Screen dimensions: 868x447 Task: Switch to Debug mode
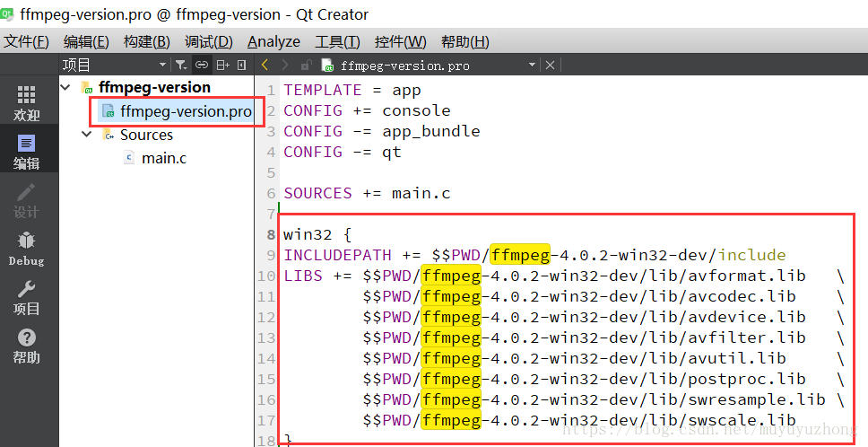pos(27,248)
